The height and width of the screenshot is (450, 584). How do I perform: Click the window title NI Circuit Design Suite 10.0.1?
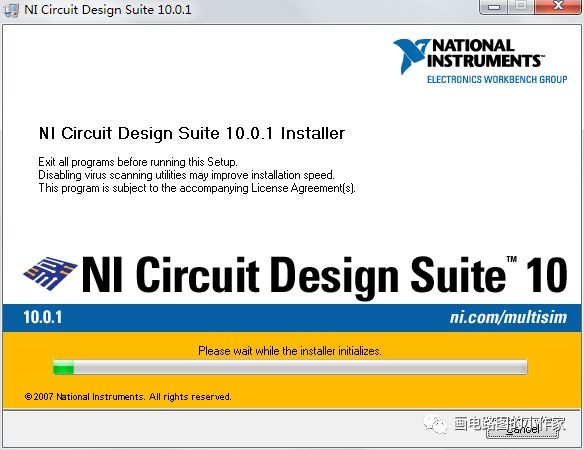[108, 9]
